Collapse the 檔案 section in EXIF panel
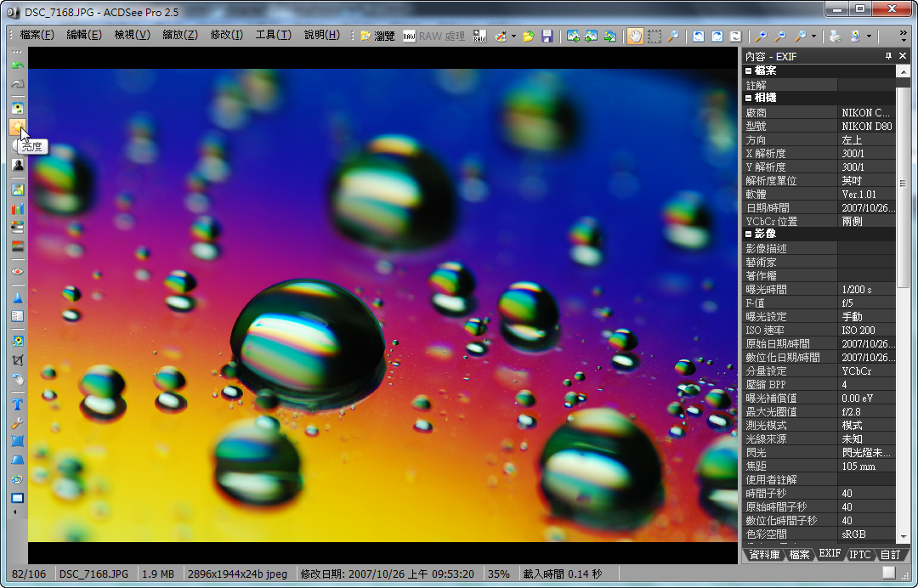Image resolution: width=918 pixels, height=588 pixels. point(749,71)
